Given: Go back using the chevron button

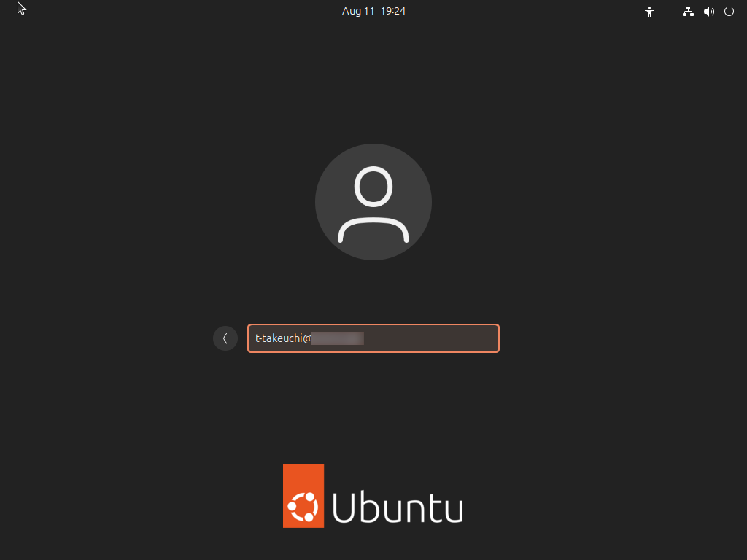Looking at the screenshot, I should (x=225, y=338).
